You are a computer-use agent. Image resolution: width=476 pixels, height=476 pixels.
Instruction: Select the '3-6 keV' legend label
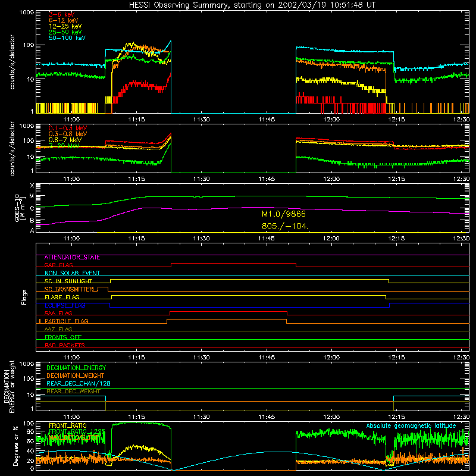62,14
